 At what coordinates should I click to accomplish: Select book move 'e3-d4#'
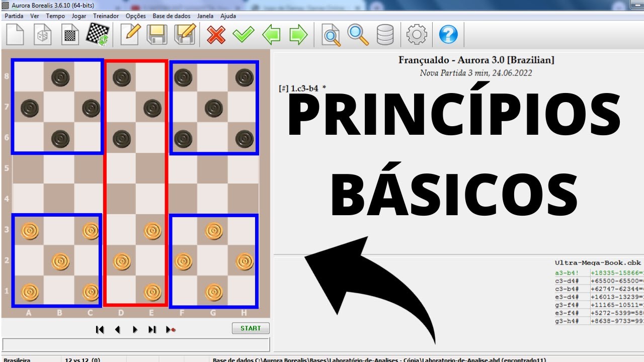point(567,297)
